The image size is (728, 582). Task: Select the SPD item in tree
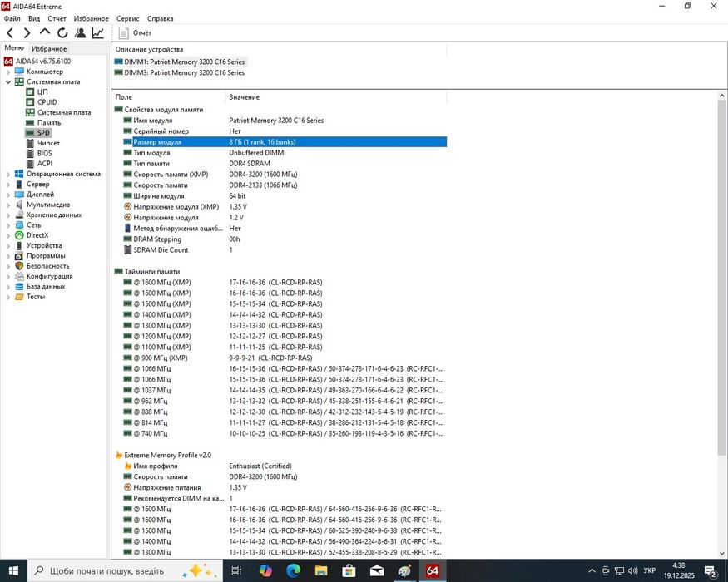pyautogui.click(x=43, y=133)
